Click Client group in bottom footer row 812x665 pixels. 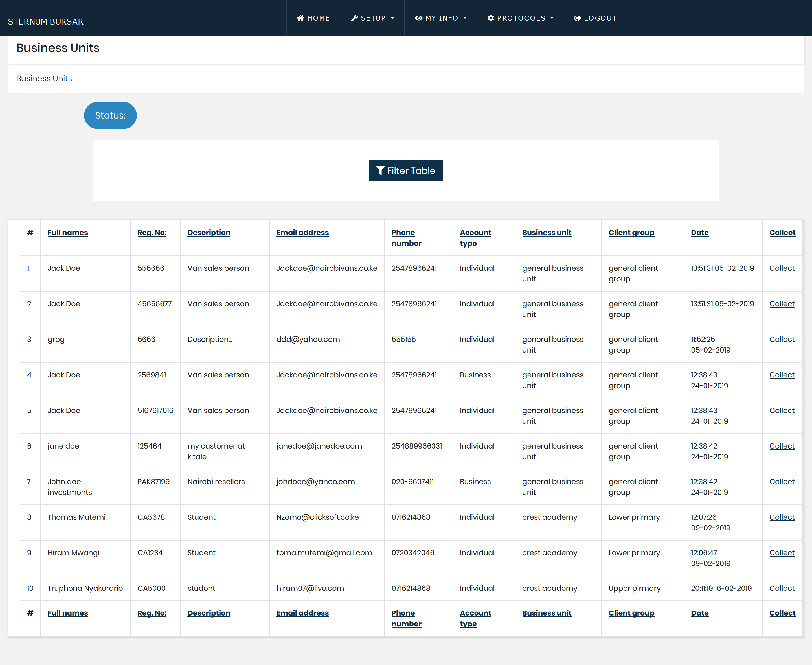(x=631, y=613)
